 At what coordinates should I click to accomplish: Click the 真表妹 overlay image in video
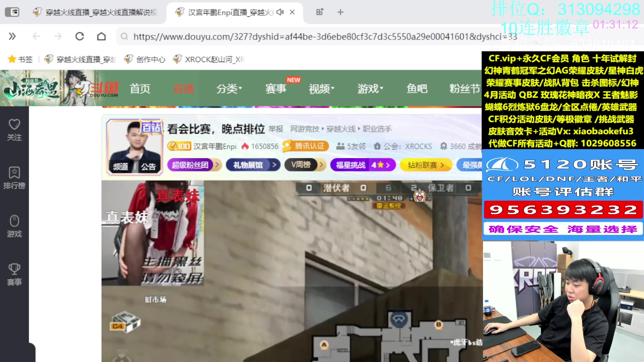coord(153,233)
